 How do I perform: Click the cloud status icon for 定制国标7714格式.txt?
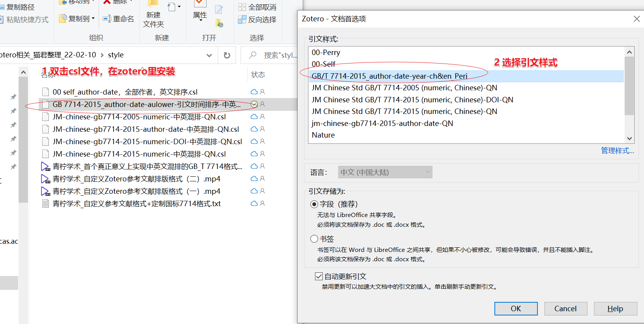(x=254, y=203)
